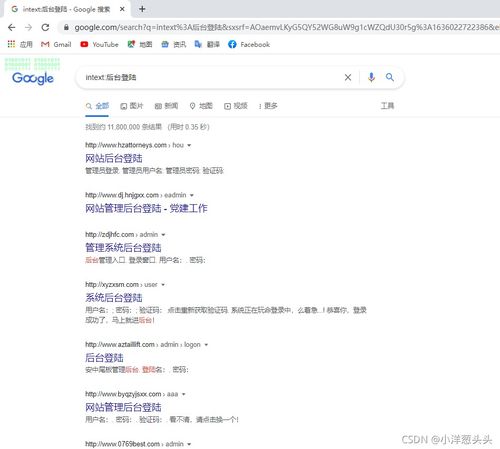Image resolution: width=500 pixels, height=449 pixels.
Task: Switch to the Maps (地图) search tab
Action: point(201,106)
